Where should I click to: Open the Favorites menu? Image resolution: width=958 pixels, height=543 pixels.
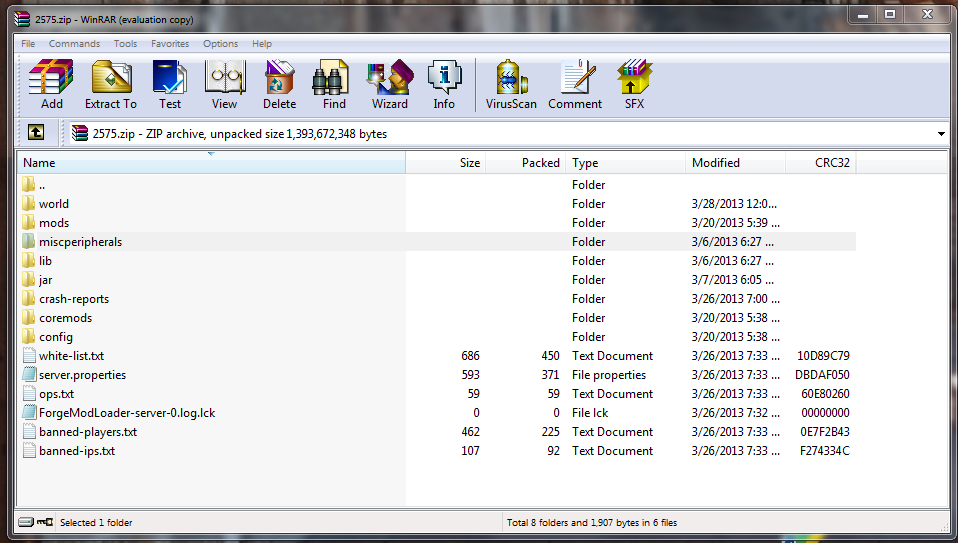click(170, 44)
